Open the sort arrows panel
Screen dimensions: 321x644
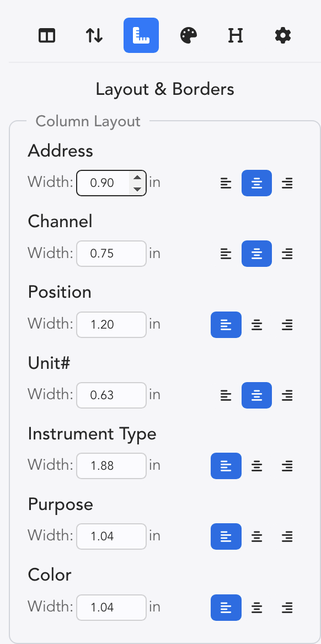tap(94, 35)
